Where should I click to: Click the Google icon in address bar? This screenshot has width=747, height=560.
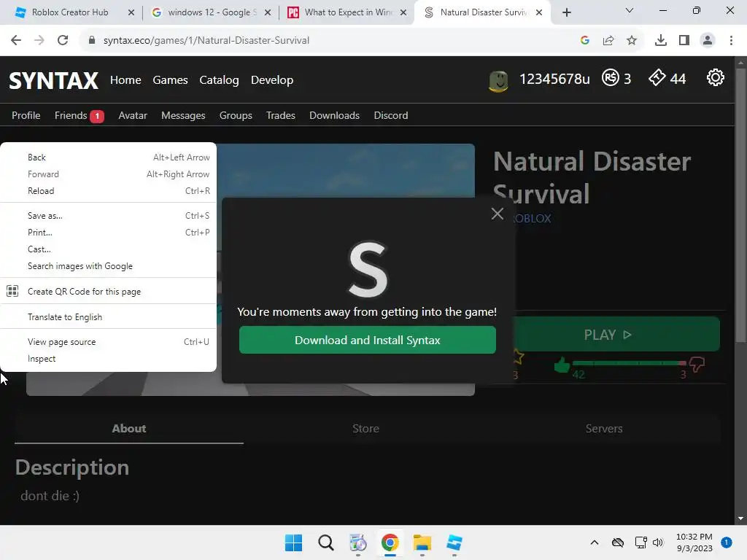point(585,41)
